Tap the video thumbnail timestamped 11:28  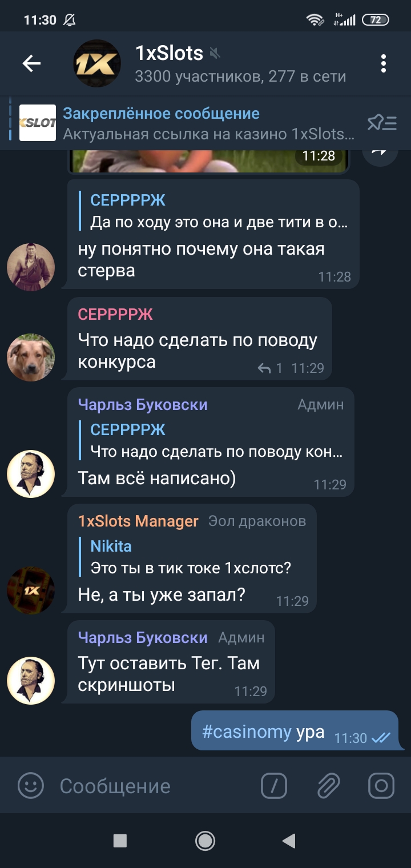(208, 160)
